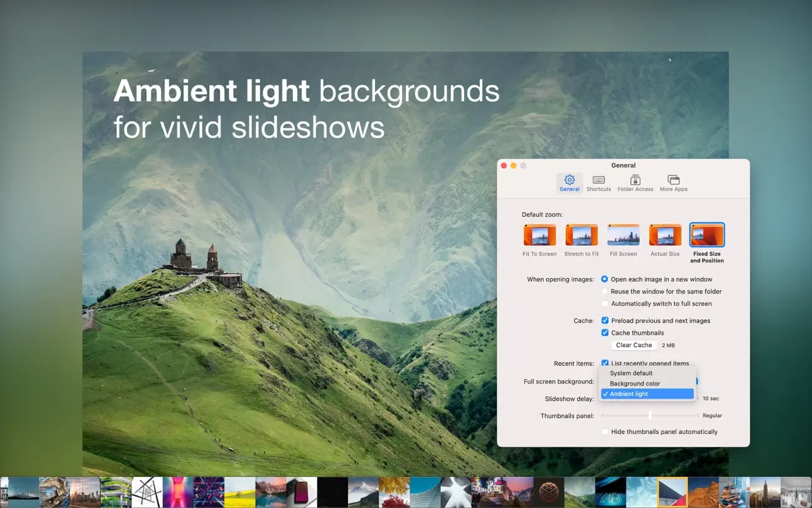Select Reuse the window for same folder

click(x=605, y=291)
